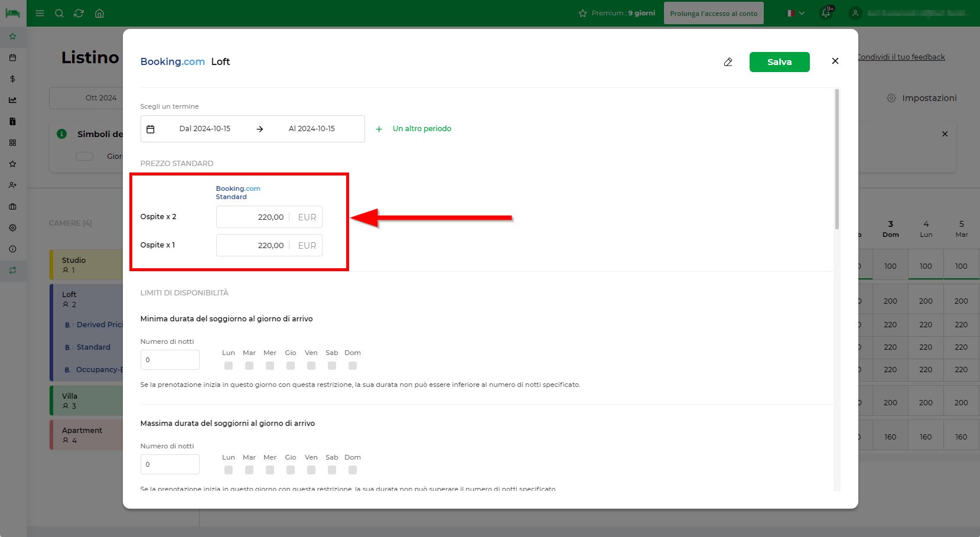Image resolution: width=980 pixels, height=537 pixels.
Task: Click the search magnifier icon
Action: (59, 13)
